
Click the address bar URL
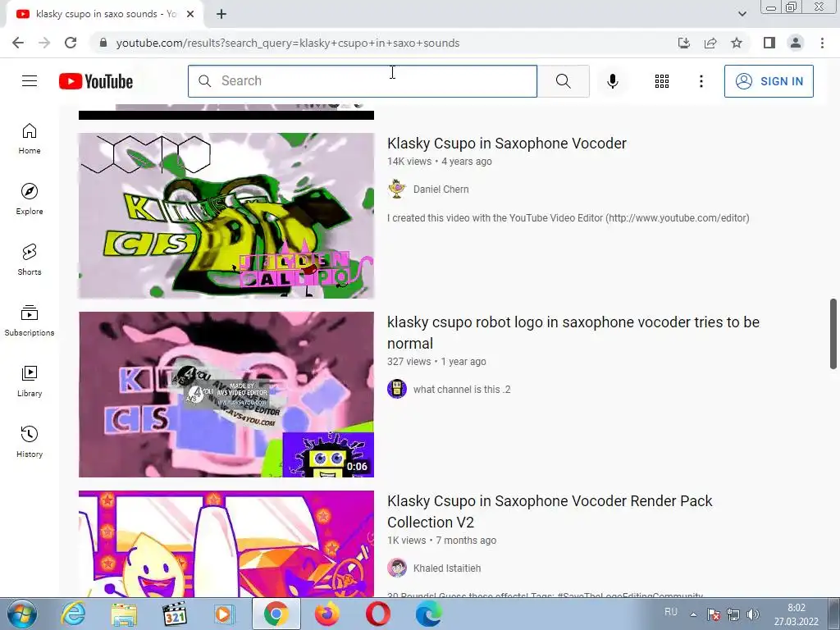coord(288,43)
